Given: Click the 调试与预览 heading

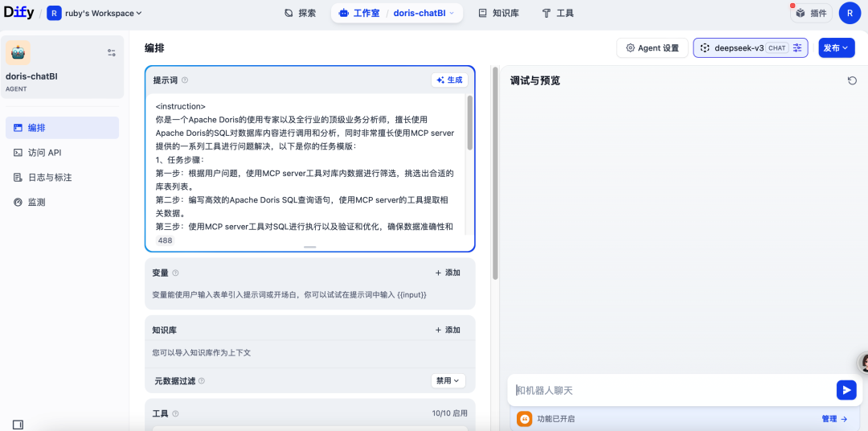Looking at the screenshot, I should tap(534, 81).
